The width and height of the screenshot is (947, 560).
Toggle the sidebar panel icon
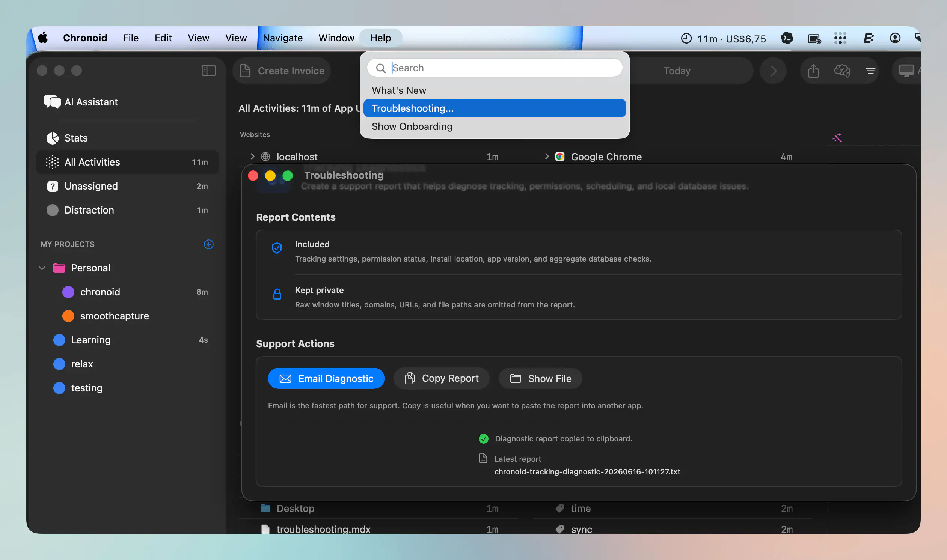click(x=209, y=71)
